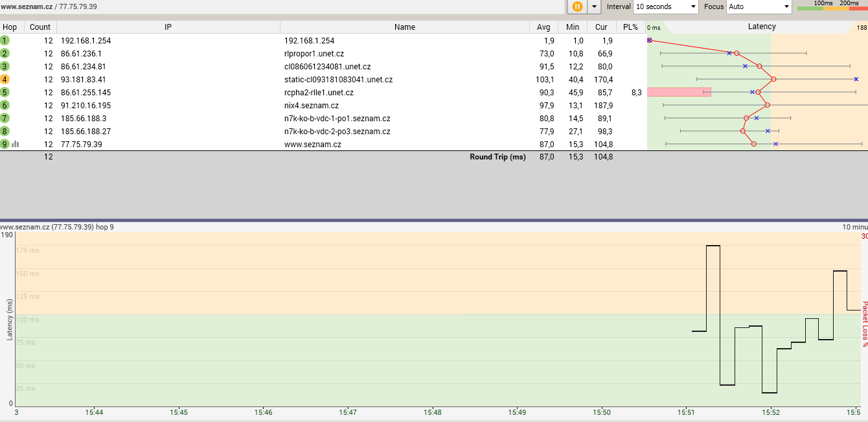Open the Interval dropdown showing 10 seconds
The width and height of the screenshot is (868, 422).
pos(665,6)
